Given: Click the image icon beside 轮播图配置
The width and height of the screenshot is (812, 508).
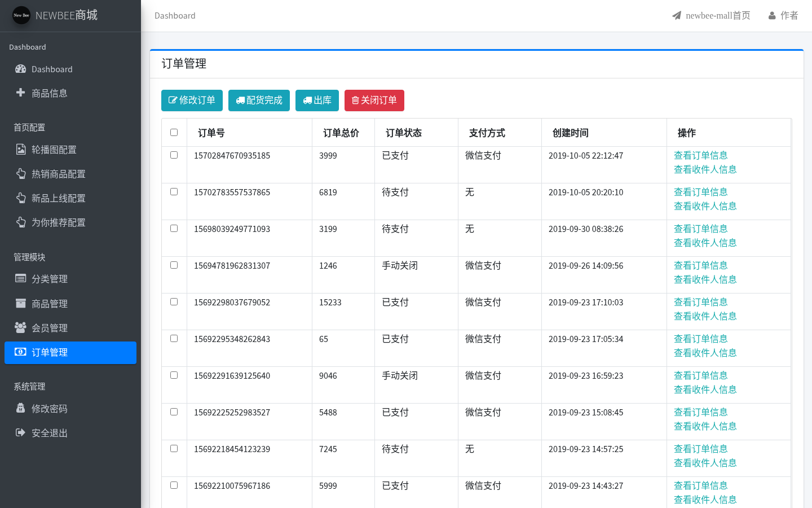Looking at the screenshot, I should coord(21,149).
